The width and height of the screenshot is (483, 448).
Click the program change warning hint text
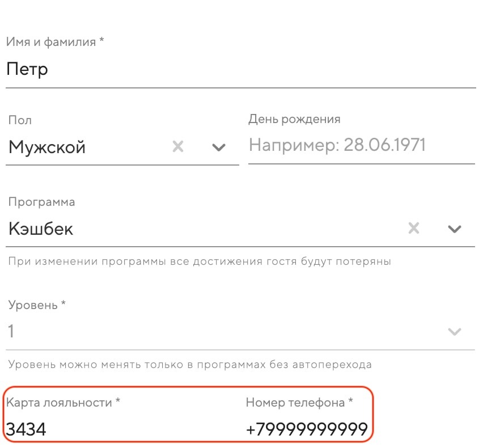coord(199,261)
